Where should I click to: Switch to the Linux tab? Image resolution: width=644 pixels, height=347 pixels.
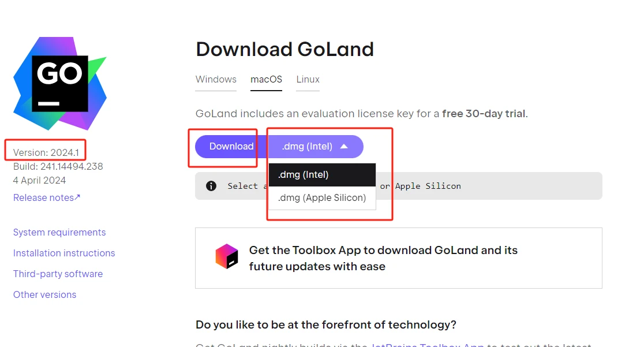pyautogui.click(x=308, y=79)
